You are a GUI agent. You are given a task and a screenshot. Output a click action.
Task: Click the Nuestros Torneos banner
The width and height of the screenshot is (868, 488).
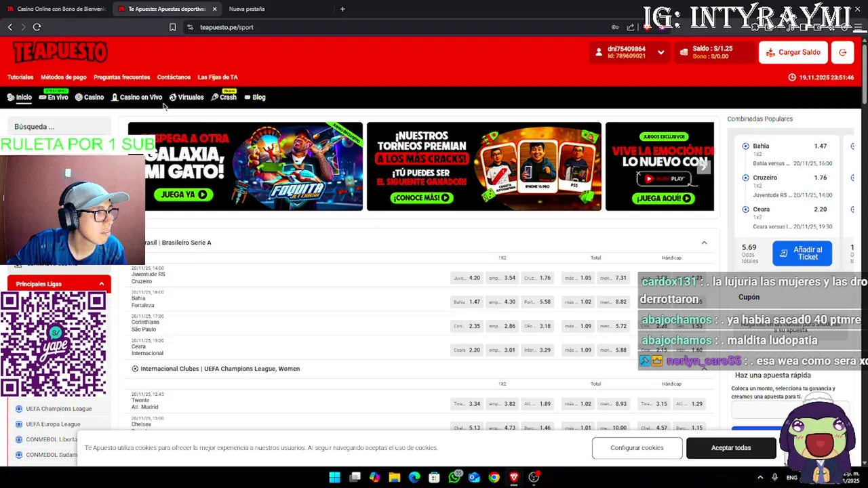pos(484,166)
